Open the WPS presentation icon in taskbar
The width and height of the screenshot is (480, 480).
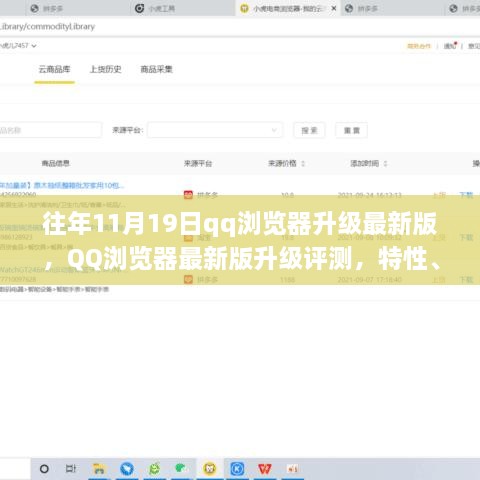point(292,469)
